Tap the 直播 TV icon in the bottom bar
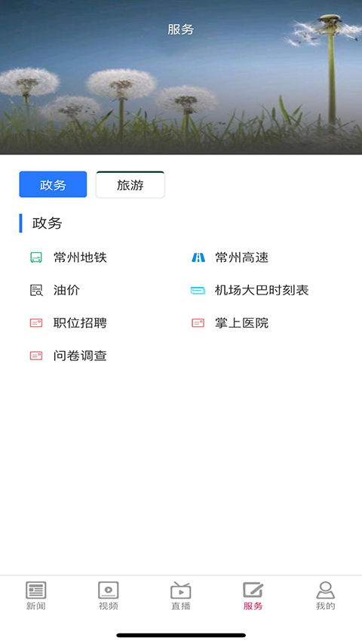362x644 pixels. coord(180,590)
